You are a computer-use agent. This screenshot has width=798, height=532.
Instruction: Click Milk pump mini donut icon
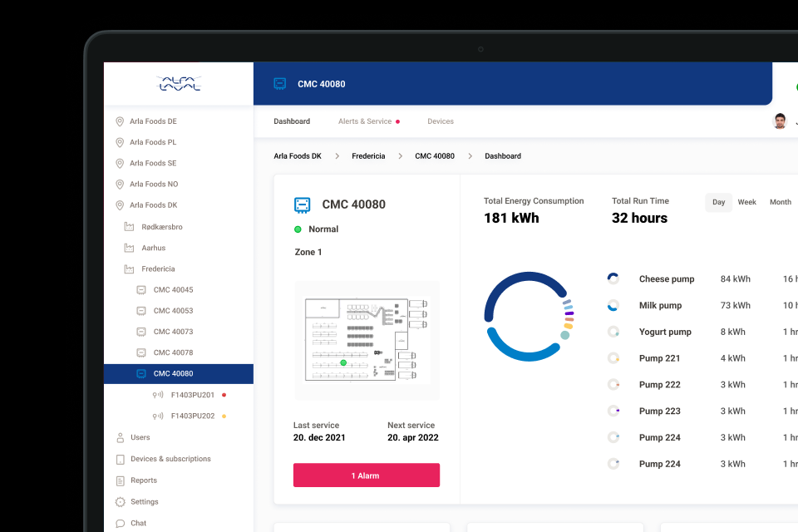[613, 305]
